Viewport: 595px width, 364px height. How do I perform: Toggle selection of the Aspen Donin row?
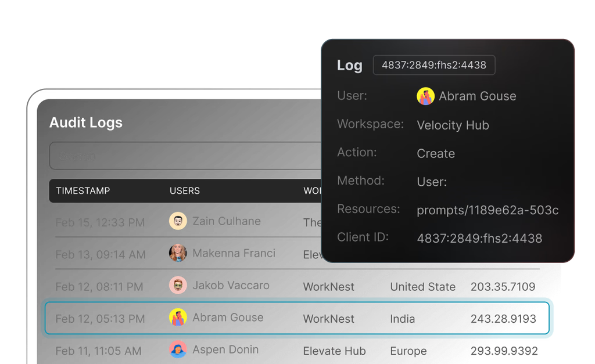click(x=174, y=349)
